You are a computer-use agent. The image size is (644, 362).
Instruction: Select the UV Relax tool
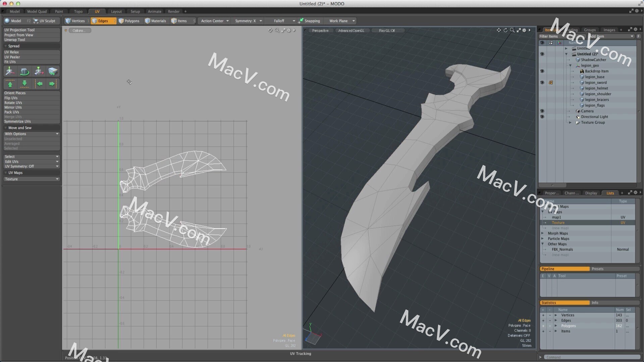pos(12,52)
